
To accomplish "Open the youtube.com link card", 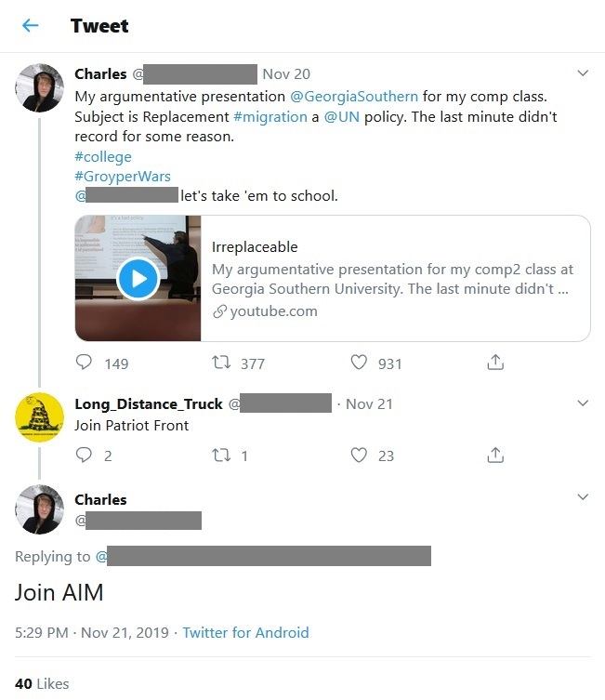I will pyautogui.click(x=333, y=278).
